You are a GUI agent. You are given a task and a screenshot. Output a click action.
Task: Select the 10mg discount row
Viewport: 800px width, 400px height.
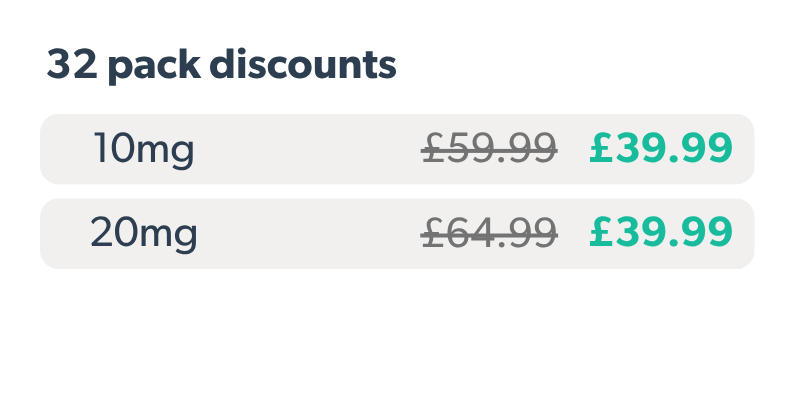coord(397,149)
